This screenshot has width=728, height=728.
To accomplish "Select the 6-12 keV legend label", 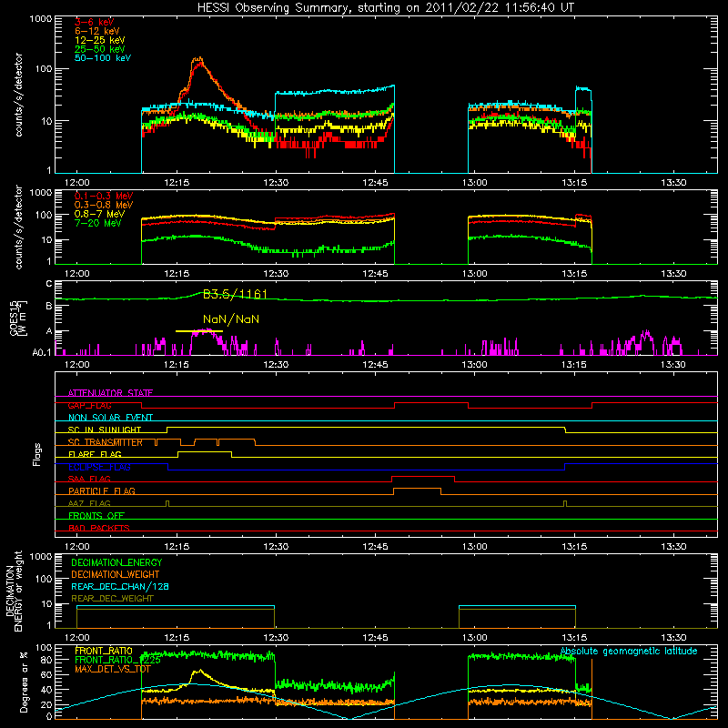I will (x=97, y=31).
